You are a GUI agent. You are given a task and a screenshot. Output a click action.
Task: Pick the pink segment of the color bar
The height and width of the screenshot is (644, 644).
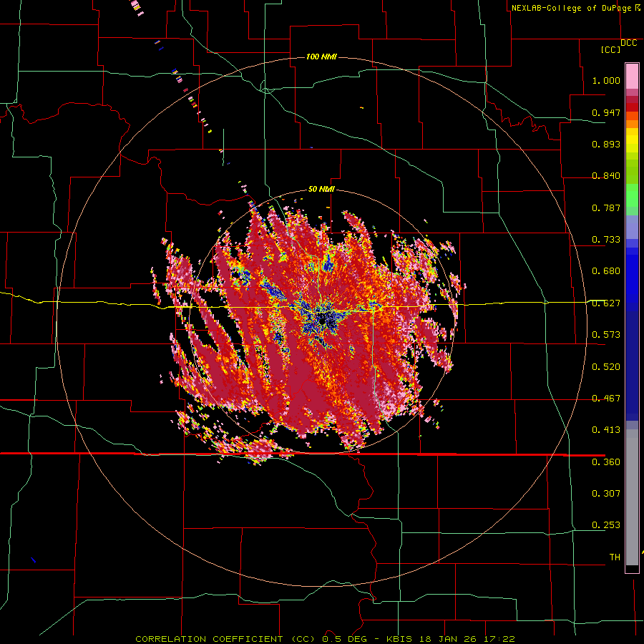(x=632, y=77)
